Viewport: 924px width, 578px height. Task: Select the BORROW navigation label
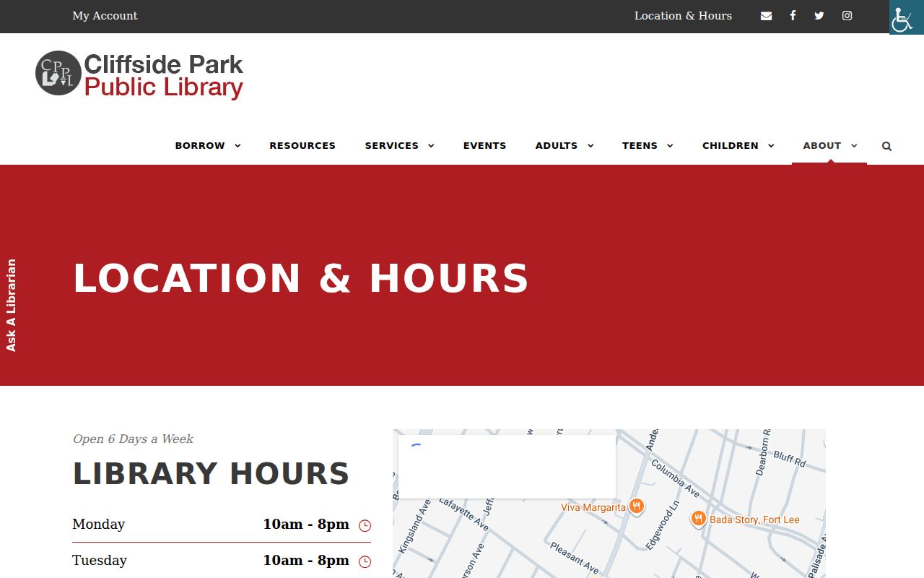[x=200, y=146]
